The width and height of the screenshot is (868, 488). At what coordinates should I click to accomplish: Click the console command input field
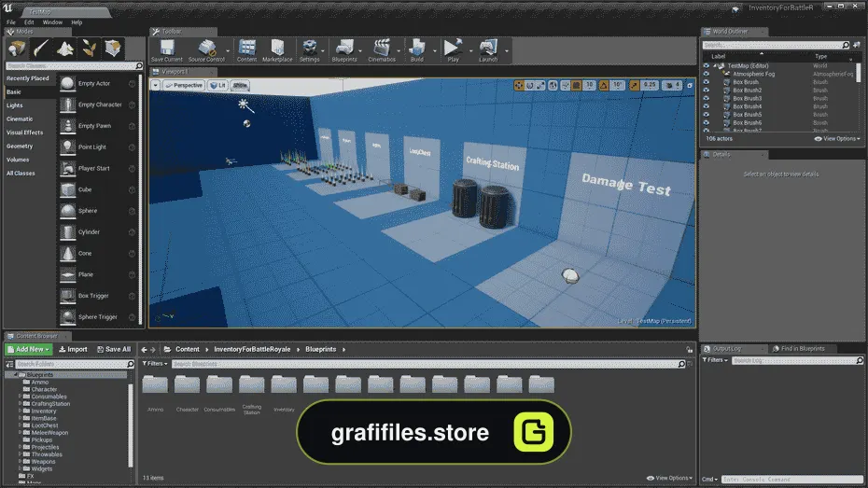(792, 480)
